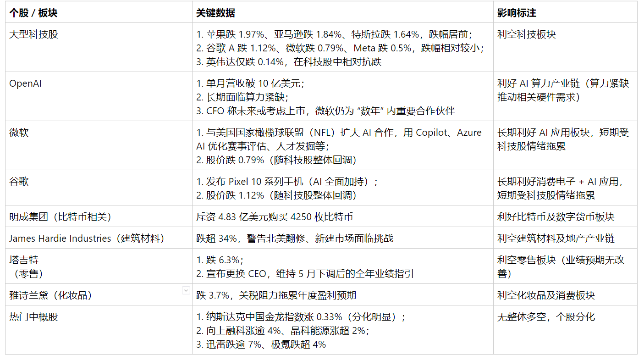644x355 pixels.
Task: Click the line 'CFO 称未来或考虑上市'
Action: [325, 111]
